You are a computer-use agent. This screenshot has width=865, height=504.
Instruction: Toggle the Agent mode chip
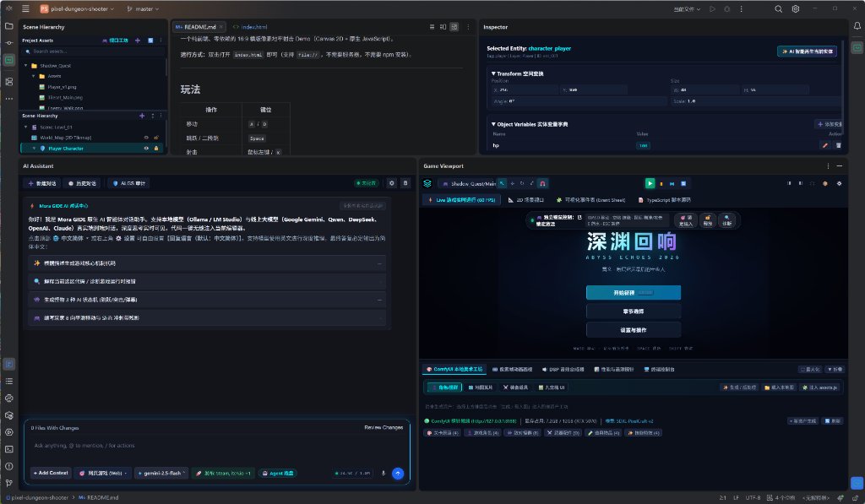pos(277,473)
